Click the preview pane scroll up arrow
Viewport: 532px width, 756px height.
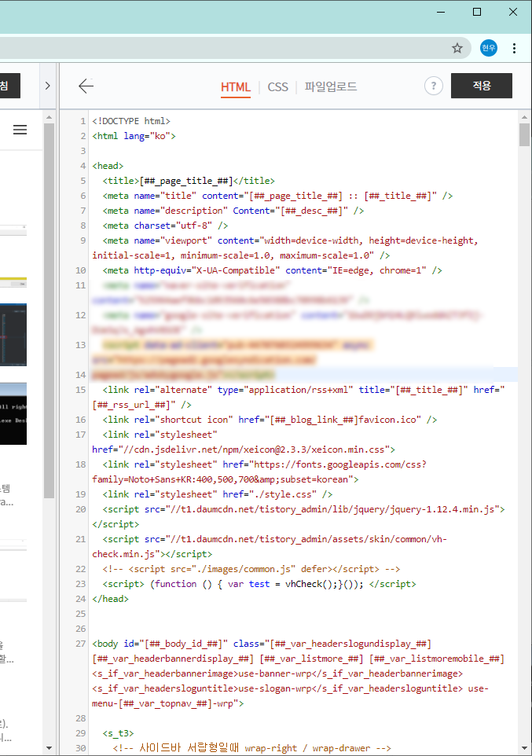point(49,116)
